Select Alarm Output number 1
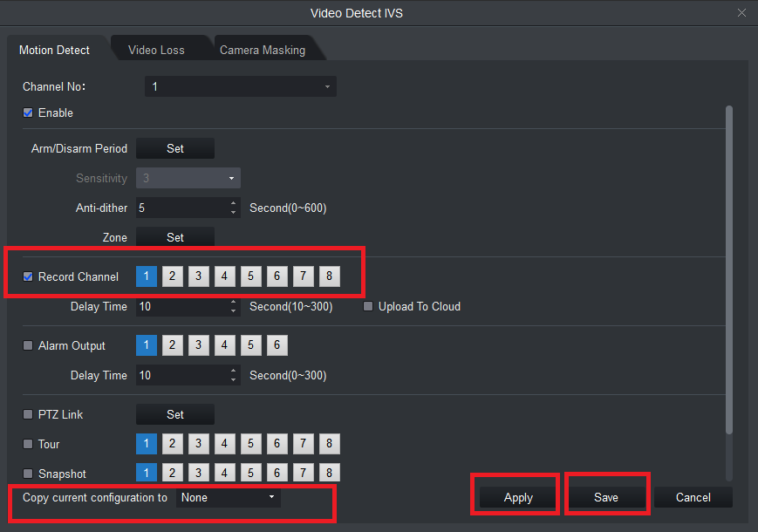The image size is (758, 532). (147, 345)
